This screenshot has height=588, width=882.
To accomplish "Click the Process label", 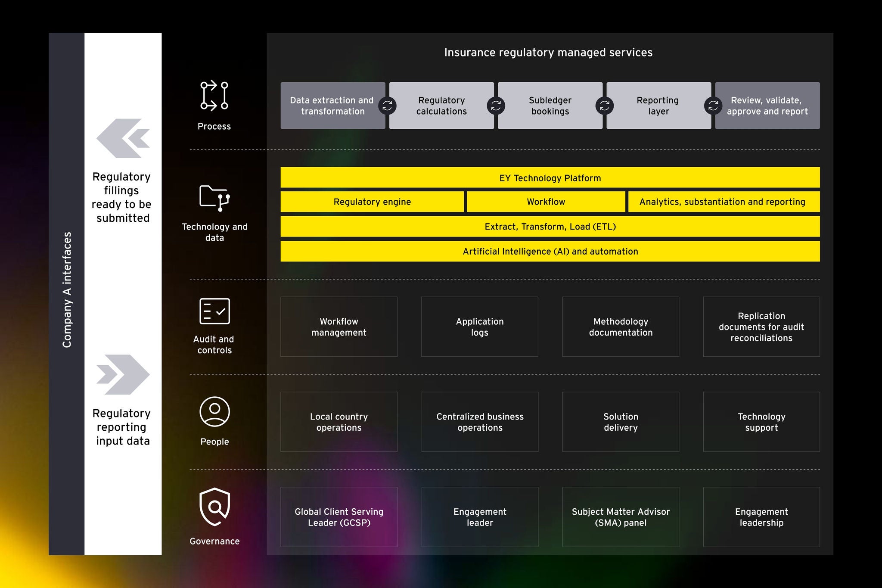I will (214, 126).
